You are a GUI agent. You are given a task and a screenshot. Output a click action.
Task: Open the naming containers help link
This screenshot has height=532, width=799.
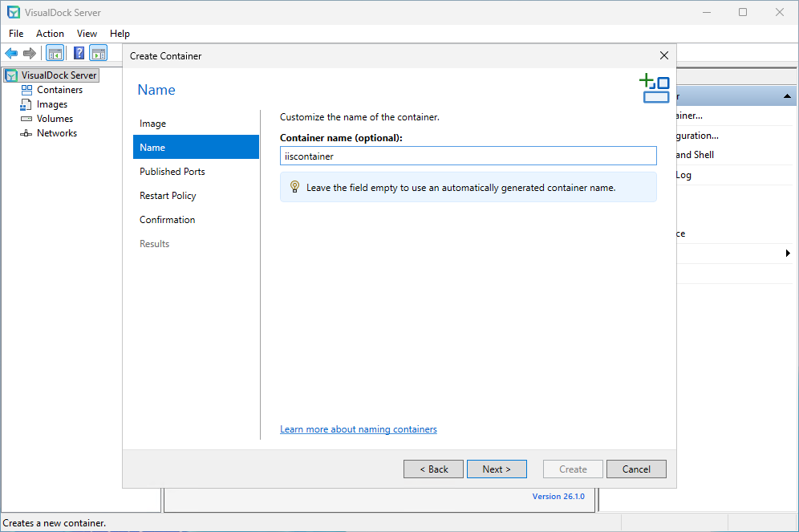coord(359,429)
